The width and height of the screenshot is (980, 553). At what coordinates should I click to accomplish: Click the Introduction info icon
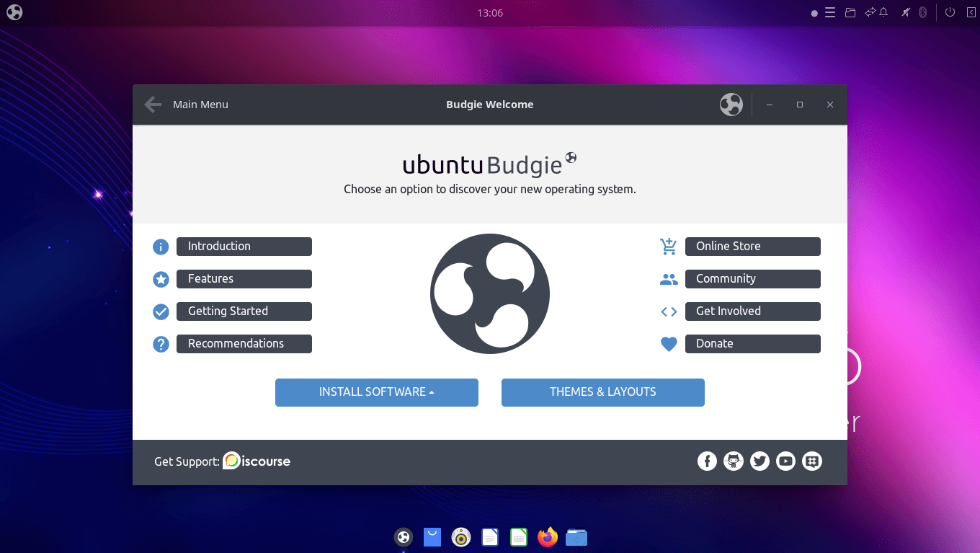point(161,246)
